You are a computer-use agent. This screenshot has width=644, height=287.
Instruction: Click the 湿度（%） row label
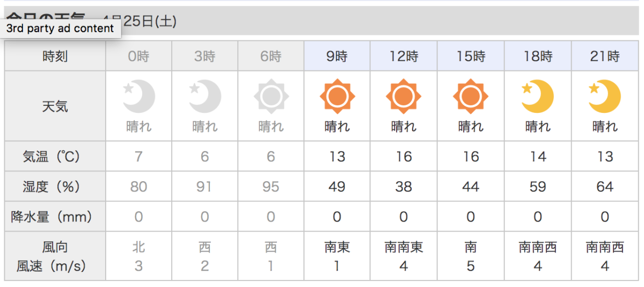pos(55,186)
